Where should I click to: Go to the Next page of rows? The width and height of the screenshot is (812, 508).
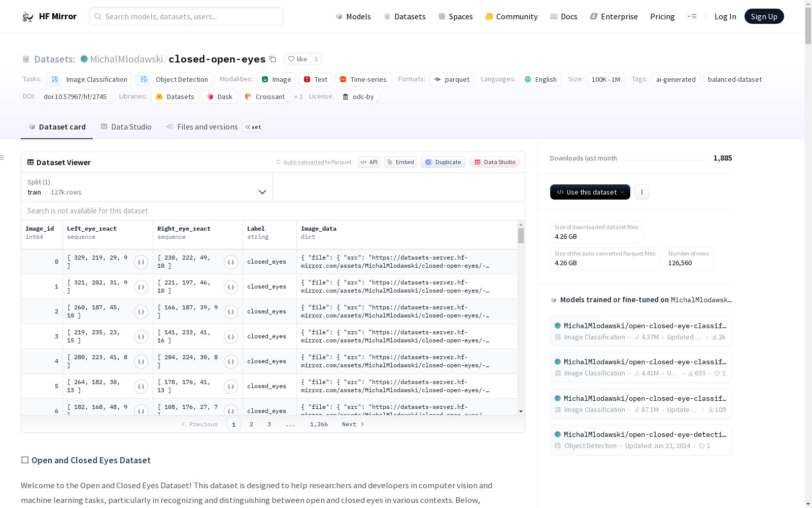click(x=353, y=424)
